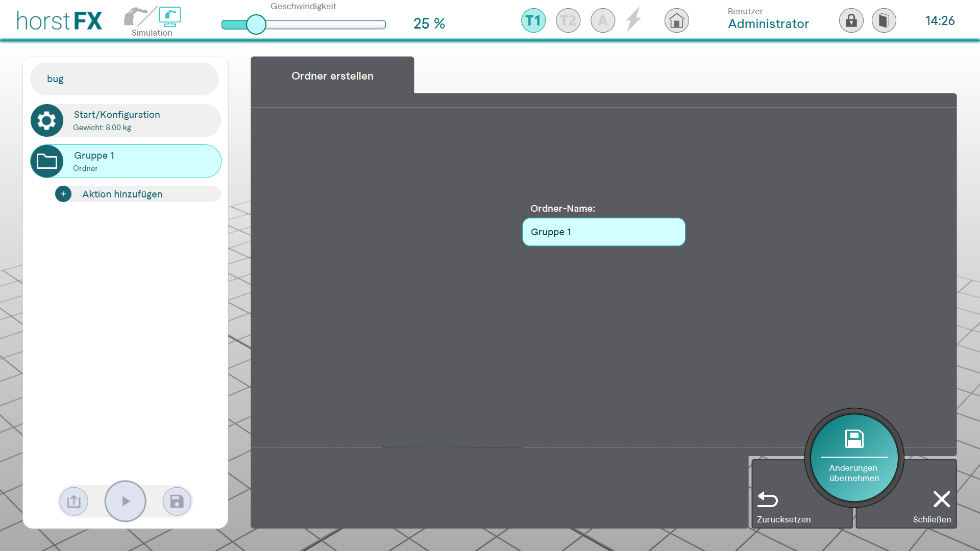This screenshot has width=980, height=551.
Task: Switch to automatic mode A
Action: 602,21
